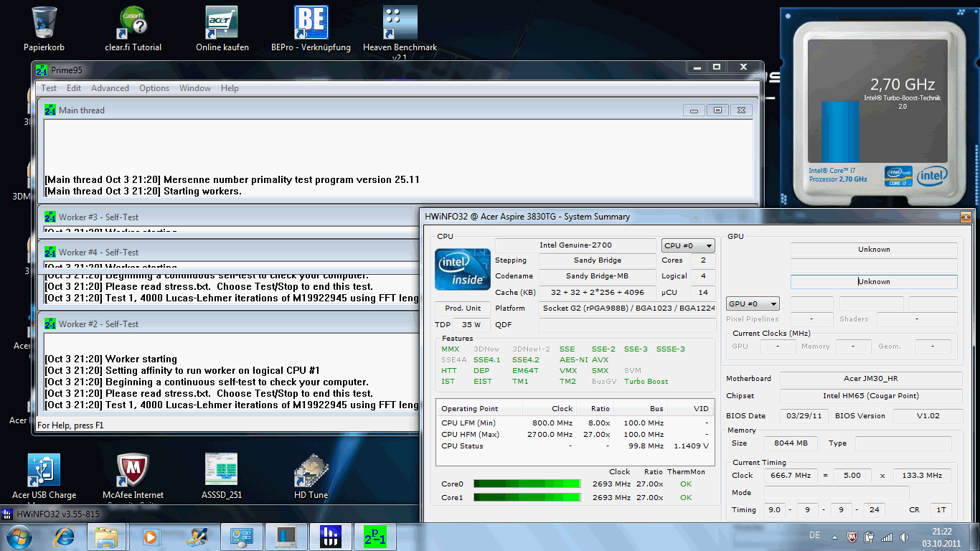Open the Advanced menu in Prime95

(x=110, y=88)
